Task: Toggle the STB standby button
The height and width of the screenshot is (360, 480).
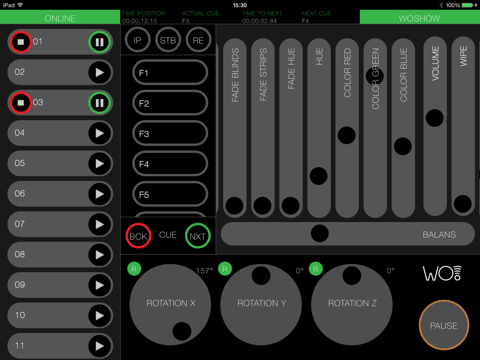Action: (x=168, y=40)
